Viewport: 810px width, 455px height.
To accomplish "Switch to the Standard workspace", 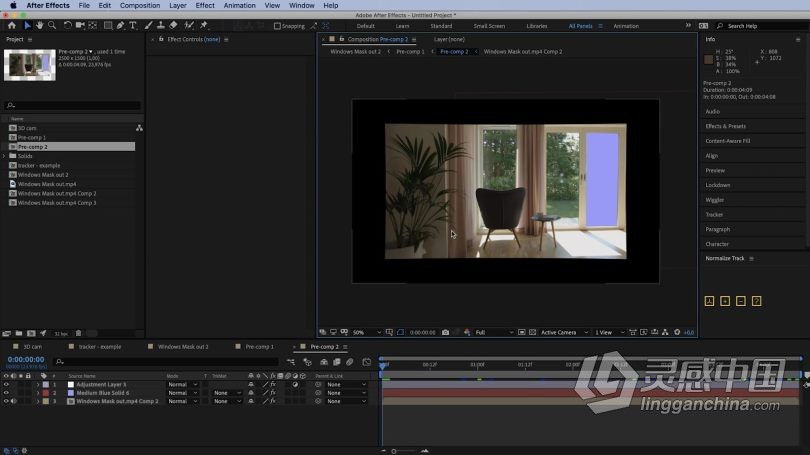I will point(441,26).
